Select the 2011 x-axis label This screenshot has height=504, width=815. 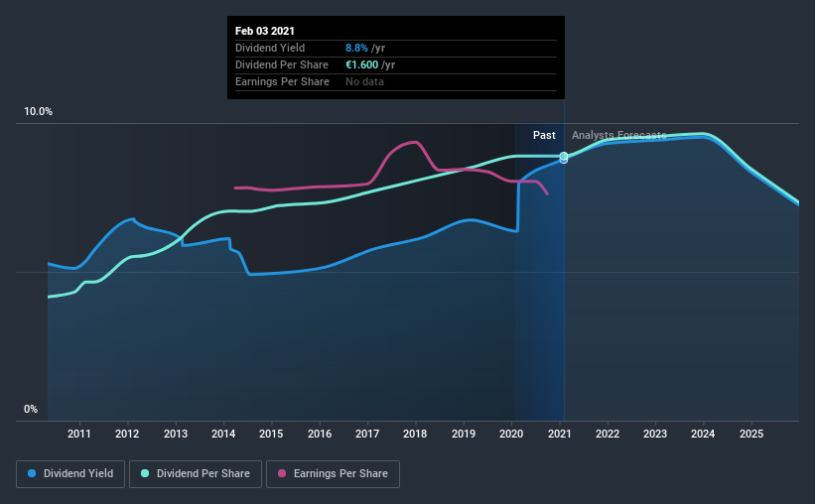point(79,434)
